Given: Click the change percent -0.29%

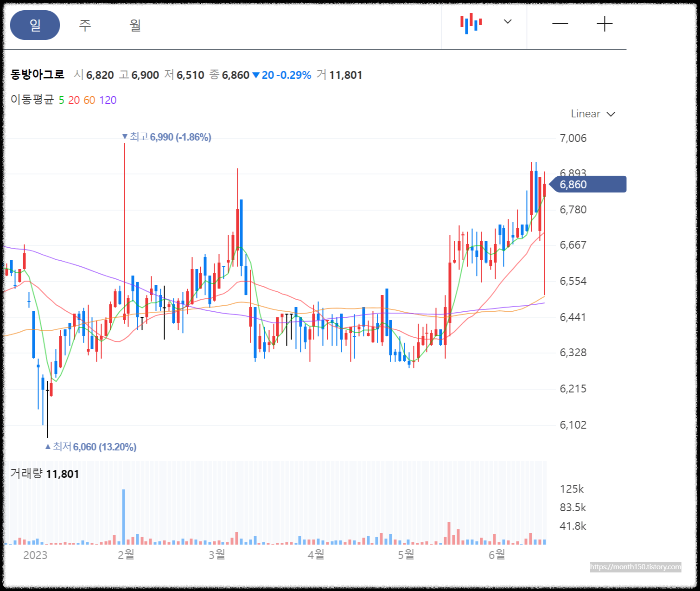Looking at the screenshot, I should point(294,75).
